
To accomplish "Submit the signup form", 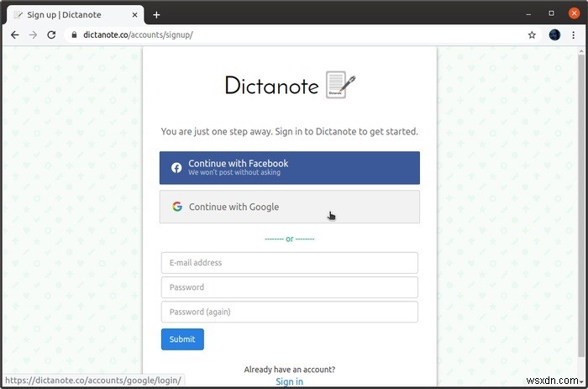I will coord(182,339).
